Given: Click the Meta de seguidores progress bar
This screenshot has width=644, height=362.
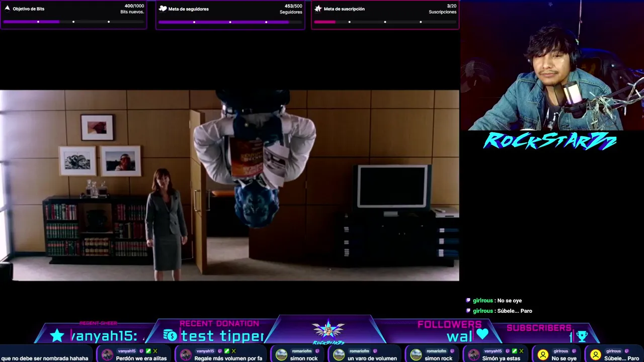Looking at the screenshot, I should click(230, 22).
